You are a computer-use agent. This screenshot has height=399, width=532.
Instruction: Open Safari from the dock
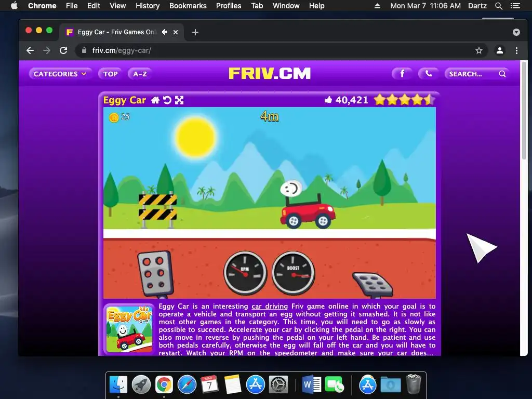tap(187, 385)
